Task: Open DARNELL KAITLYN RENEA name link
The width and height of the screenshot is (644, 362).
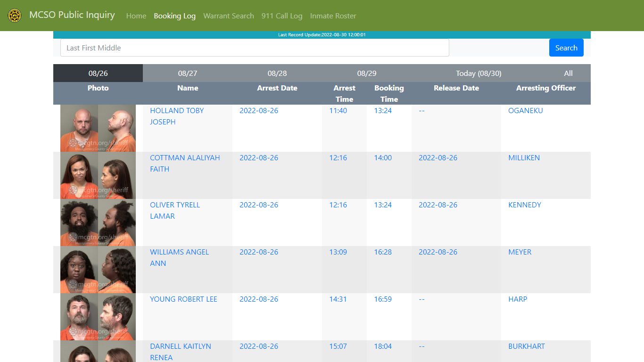Action: point(181,352)
